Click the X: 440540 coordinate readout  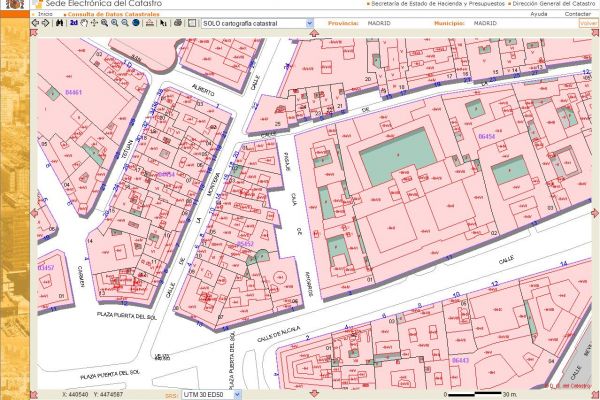(75, 394)
